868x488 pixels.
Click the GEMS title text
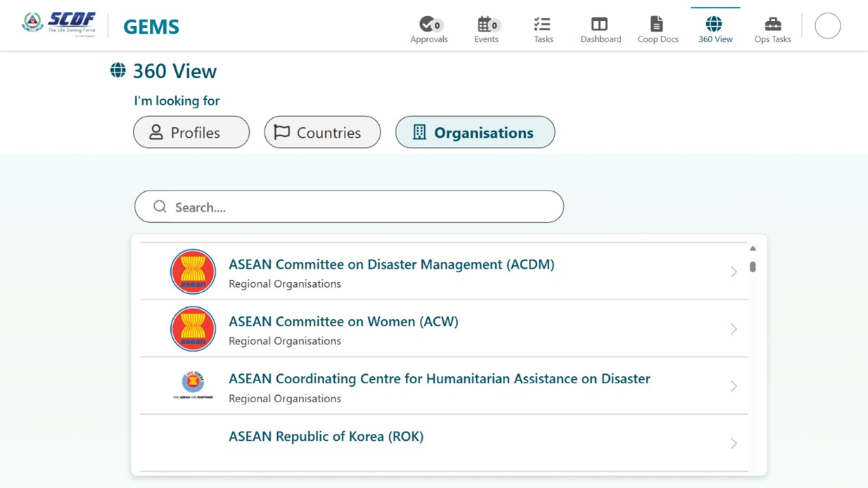pyautogui.click(x=151, y=27)
